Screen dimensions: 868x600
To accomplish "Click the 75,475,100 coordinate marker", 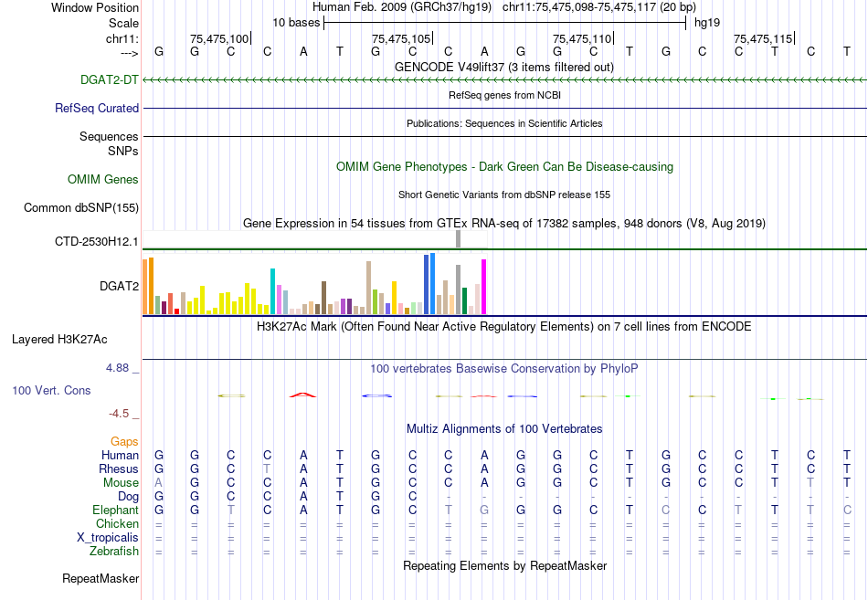I will click(220, 38).
